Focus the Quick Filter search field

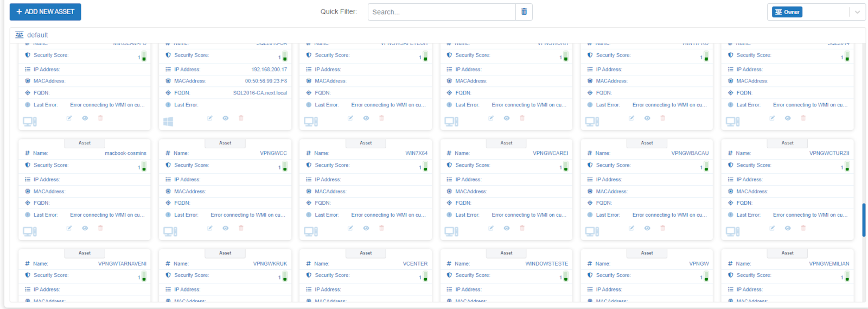click(442, 12)
